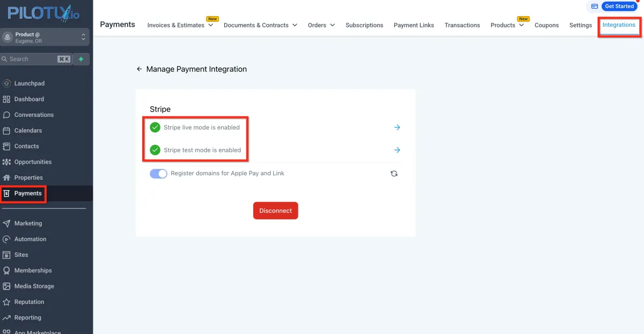Click the refresh icon for domain registration
This screenshot has height=334, width=644.
click(394, 174)
